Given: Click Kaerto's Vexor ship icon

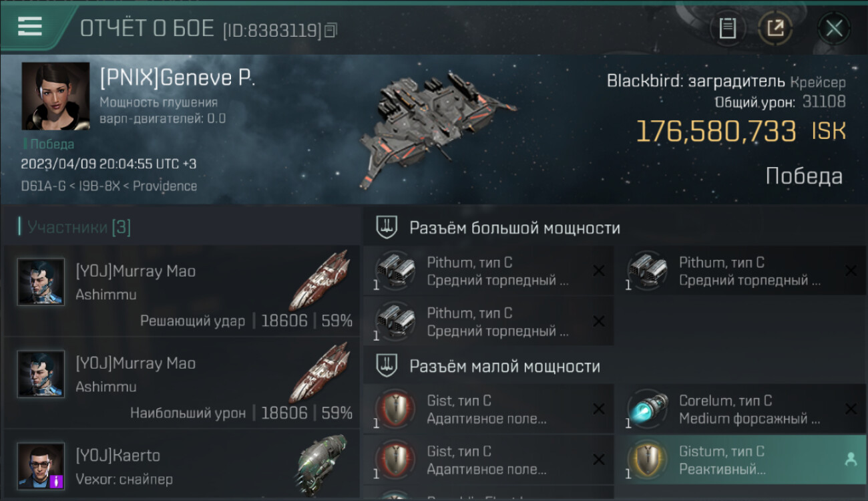Looking at the screenshot, I should point(322,464).
